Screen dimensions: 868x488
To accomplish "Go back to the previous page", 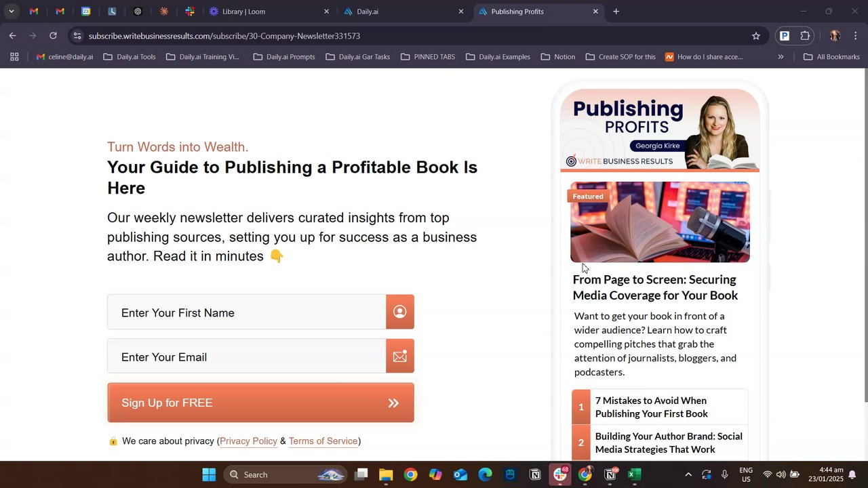I will coord(12,36).
